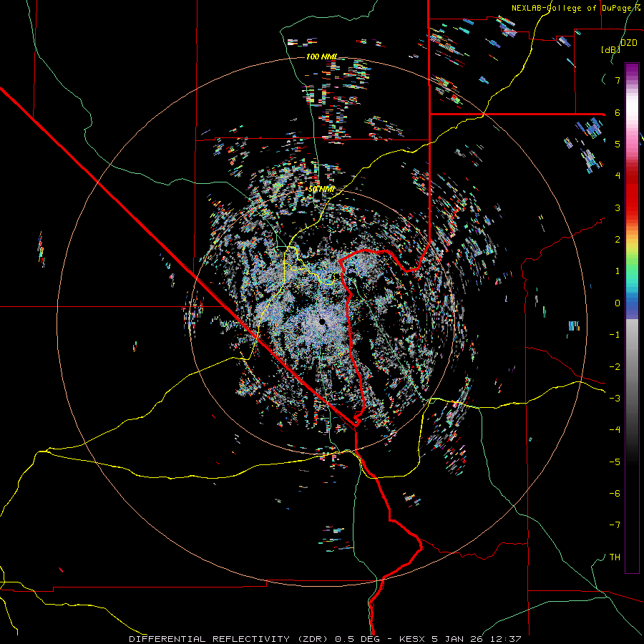Click the -6 value on the color scale
The height and width of the screenshot is (644, 644).
pos(615,494)
